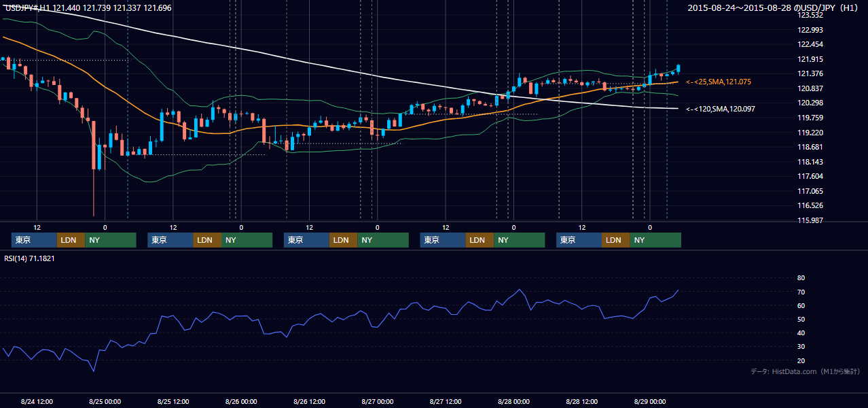Select the 120 SMA 120.097 label
Screen dimensions: 868x408
(x=720, y=109)
